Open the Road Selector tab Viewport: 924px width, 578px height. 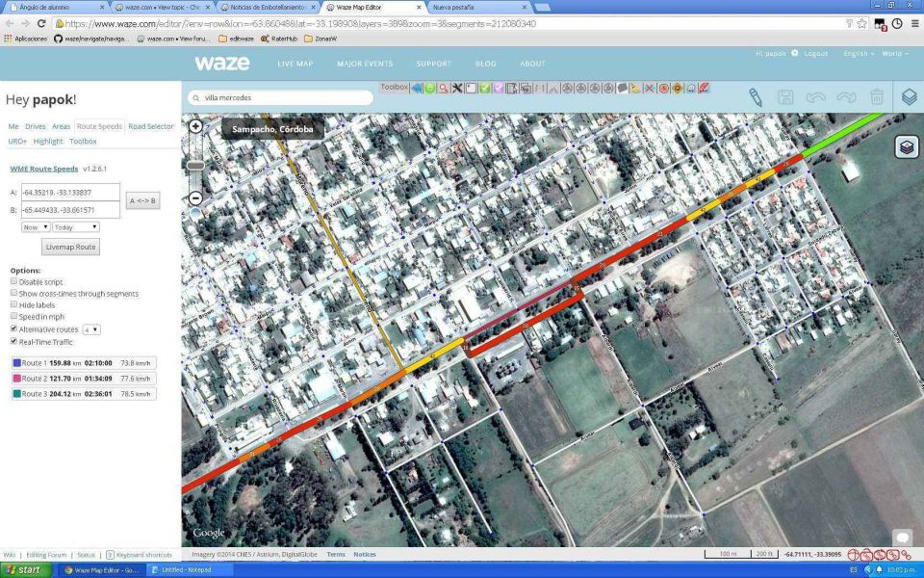tap(151, 126)
